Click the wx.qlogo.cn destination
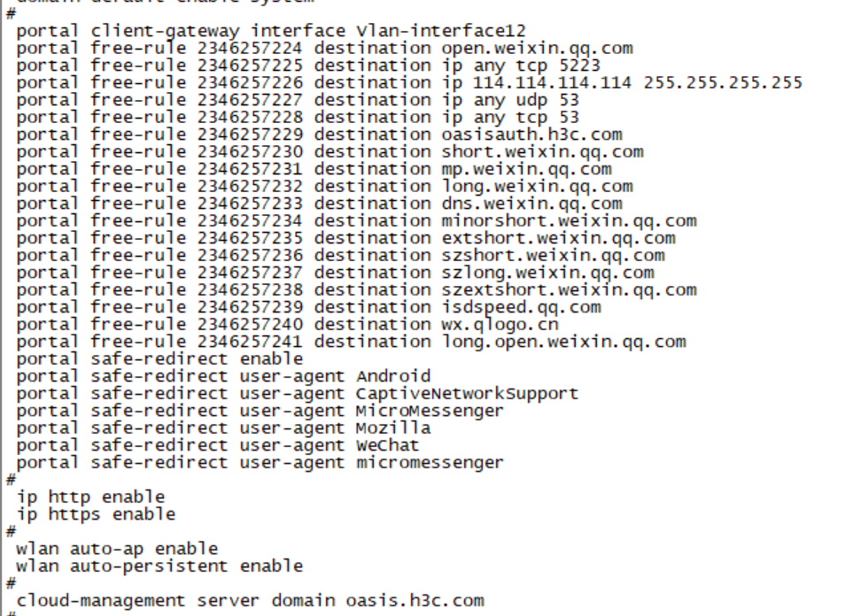Image resolution: width=853 pixels, height=616 pixels. pos(500,325)
